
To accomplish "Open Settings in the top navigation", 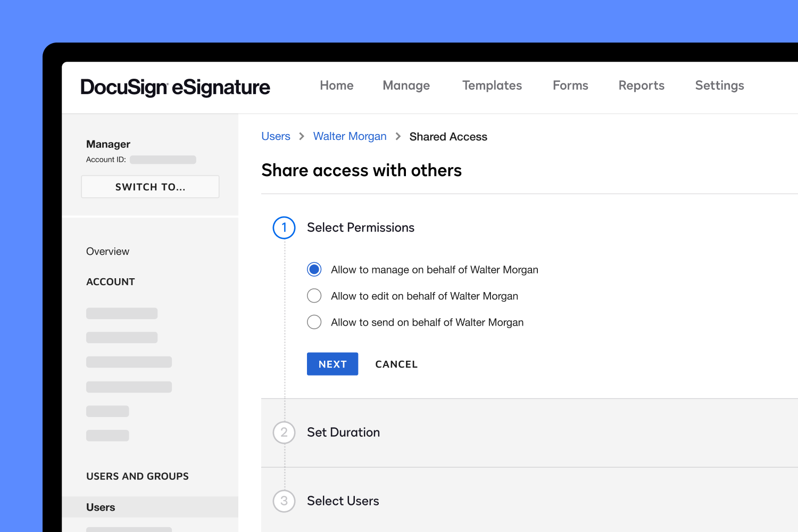I will click(719, 85).
